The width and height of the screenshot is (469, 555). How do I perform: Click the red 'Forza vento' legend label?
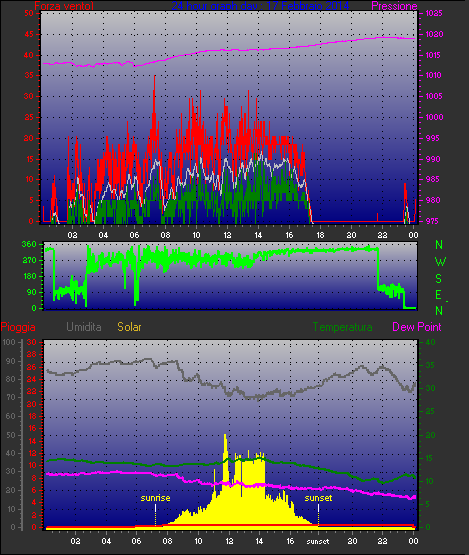(64, 6)
